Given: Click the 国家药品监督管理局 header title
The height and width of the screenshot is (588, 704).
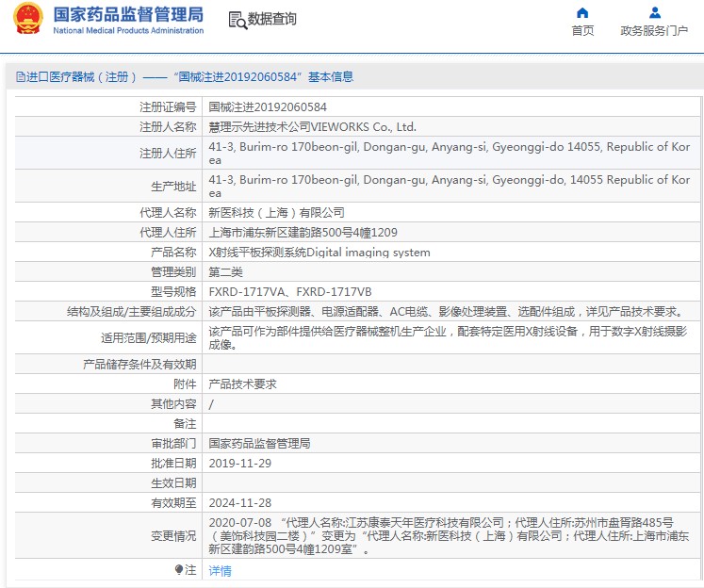Looking at the screenshot, I should click(x=128, y=14).
